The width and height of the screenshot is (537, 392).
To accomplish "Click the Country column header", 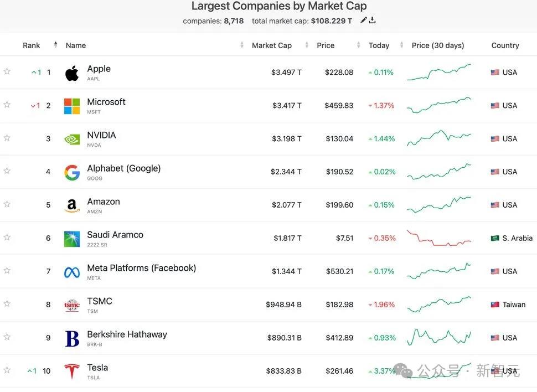I will [505, 45].
